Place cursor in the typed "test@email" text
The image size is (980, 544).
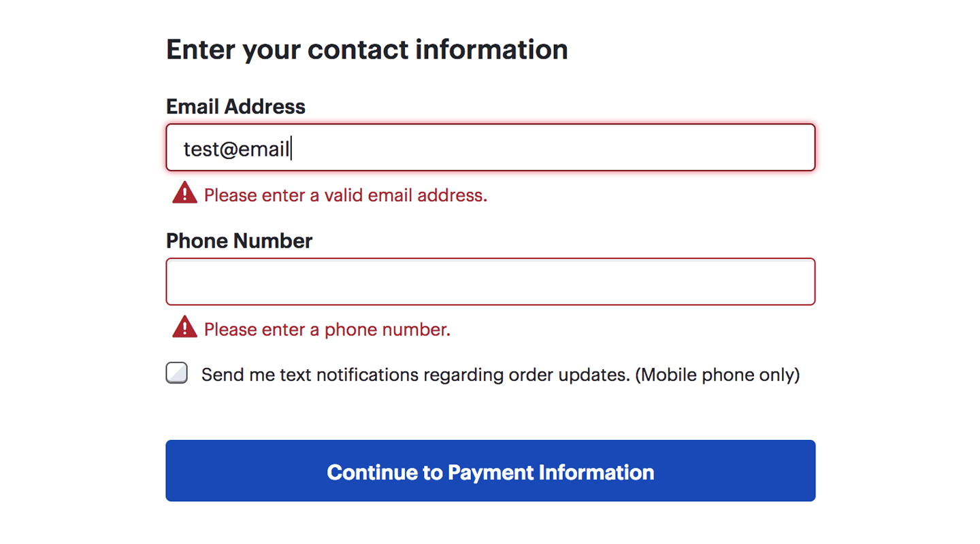(237, 148)
